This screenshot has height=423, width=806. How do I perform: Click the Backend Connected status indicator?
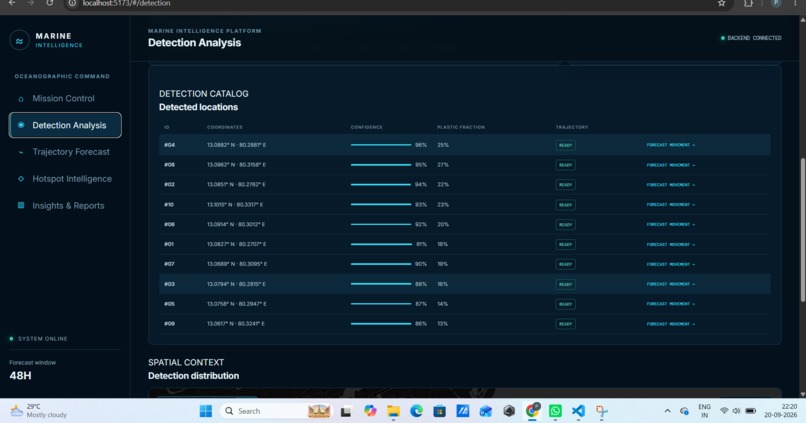tap(751, 38)
